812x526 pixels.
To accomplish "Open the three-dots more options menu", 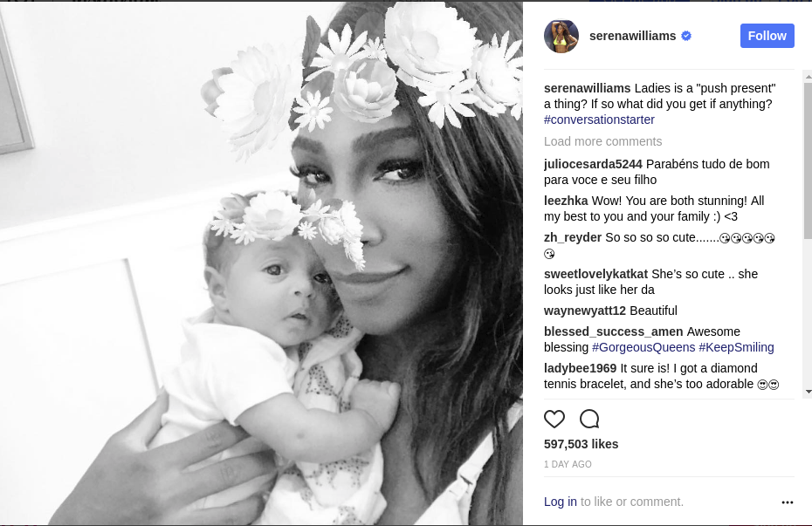I will tap(788, 502).
